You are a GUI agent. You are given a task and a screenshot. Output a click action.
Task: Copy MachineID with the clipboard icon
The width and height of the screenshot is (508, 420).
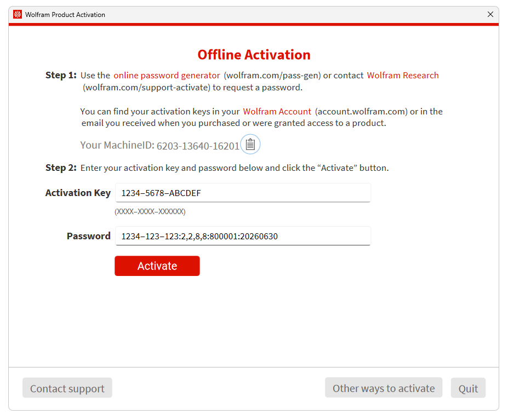pos(250,144)
